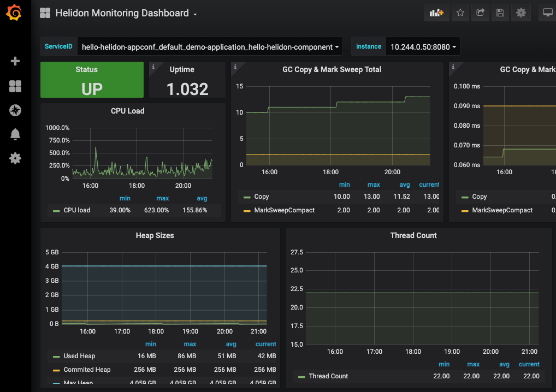Screen dimensions: 556x392
Task: Sort CPU Load legend by max
Action: tap(162, 199)
